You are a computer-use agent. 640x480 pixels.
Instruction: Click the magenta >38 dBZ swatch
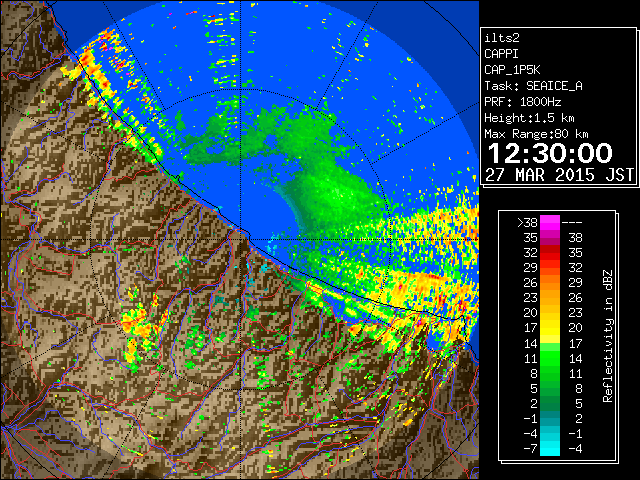pyautogui.click(x=550, y=222)
